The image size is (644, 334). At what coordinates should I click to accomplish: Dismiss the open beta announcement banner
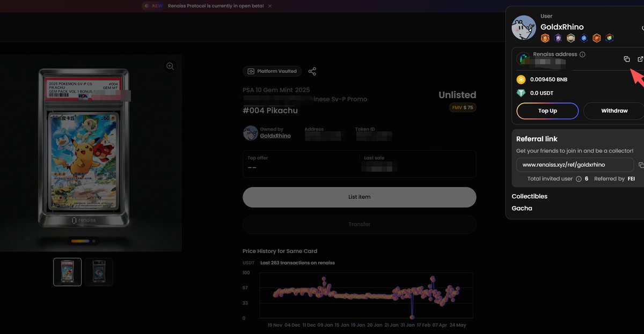point(270,6)
